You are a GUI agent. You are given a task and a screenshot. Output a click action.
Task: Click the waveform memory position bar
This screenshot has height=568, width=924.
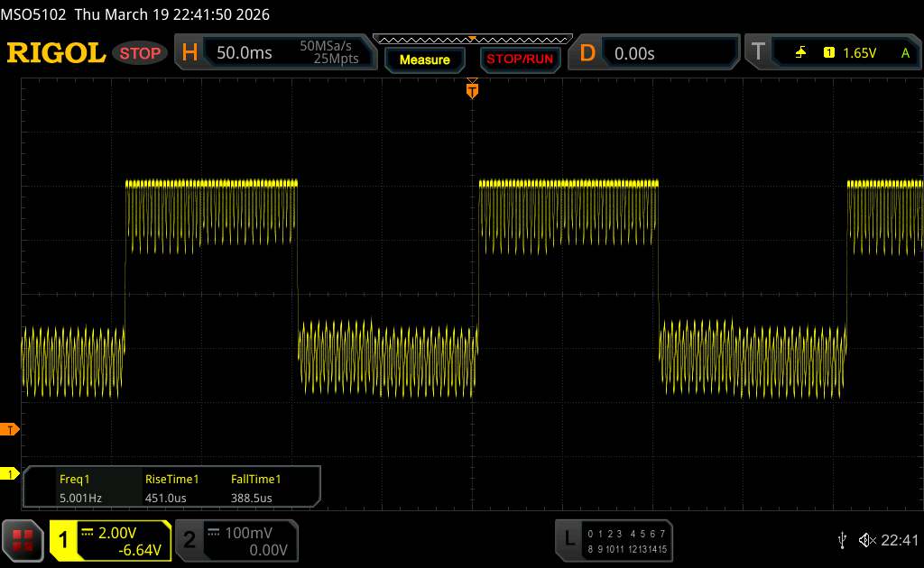coord(472,39)
